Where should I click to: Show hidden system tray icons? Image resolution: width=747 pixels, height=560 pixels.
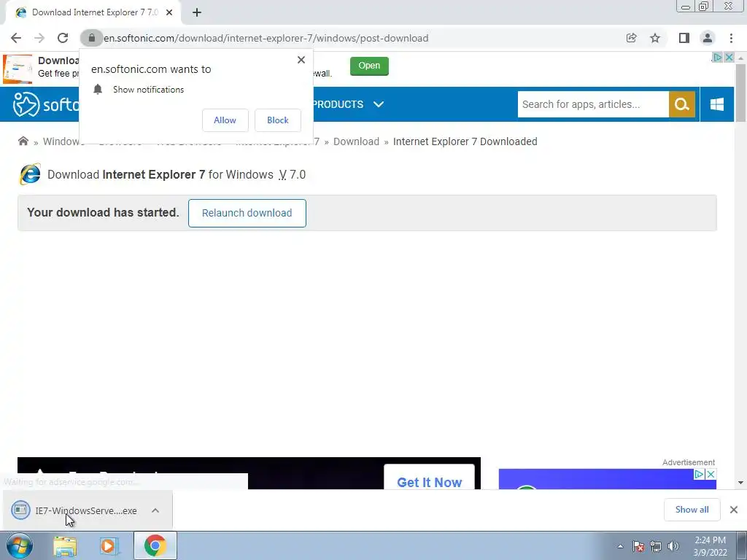tap(620, 546)
